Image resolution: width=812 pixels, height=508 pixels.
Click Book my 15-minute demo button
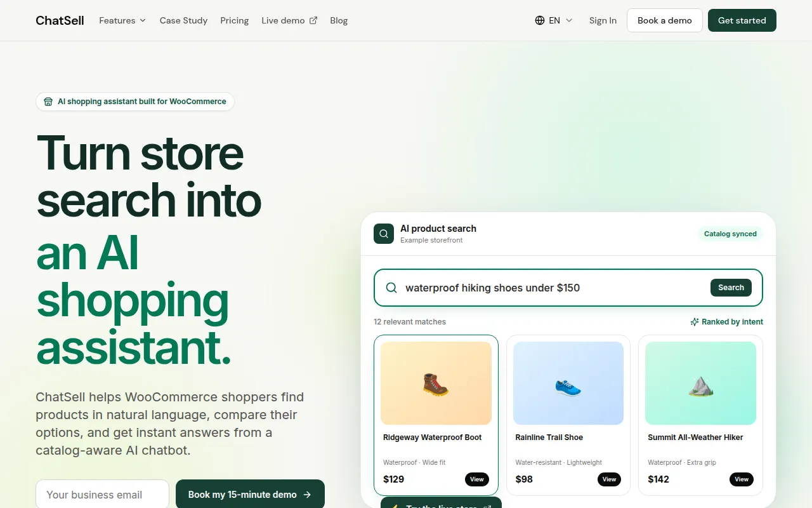(250, 494)
